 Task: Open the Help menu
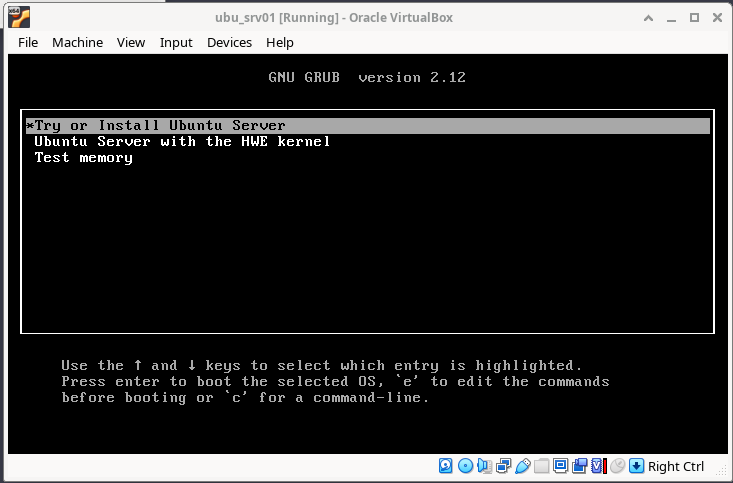point(280,42)
